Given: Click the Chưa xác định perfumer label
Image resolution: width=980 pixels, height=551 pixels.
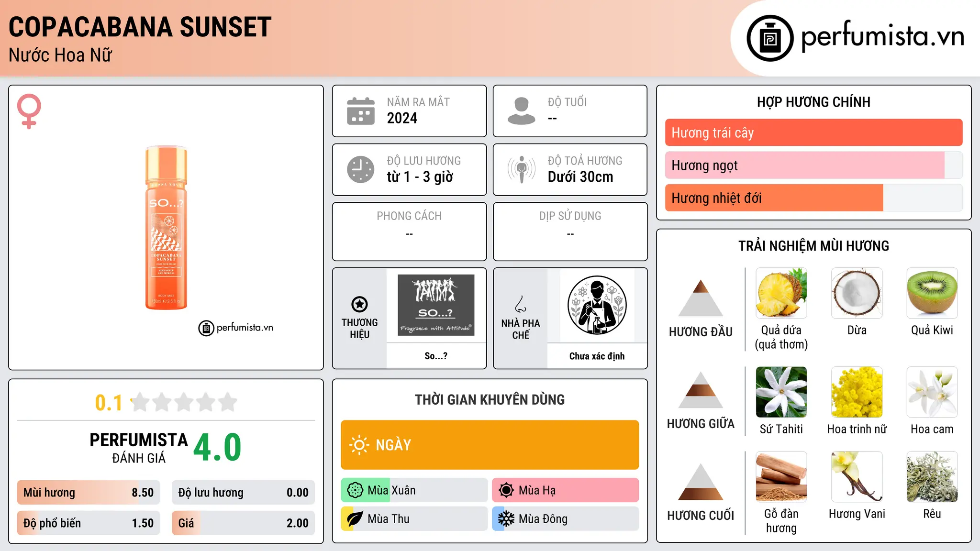Looking at the screenshot, I should (597, 356).
